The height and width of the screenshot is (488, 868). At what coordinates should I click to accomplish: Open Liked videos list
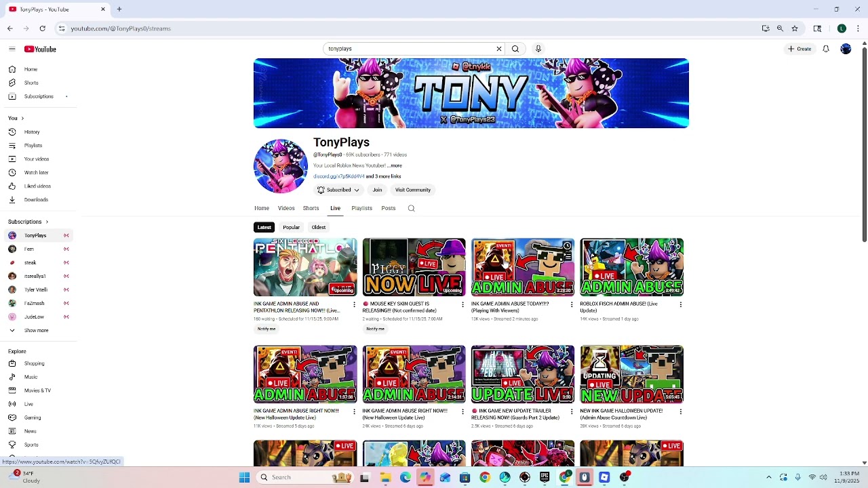pos(39,186)
